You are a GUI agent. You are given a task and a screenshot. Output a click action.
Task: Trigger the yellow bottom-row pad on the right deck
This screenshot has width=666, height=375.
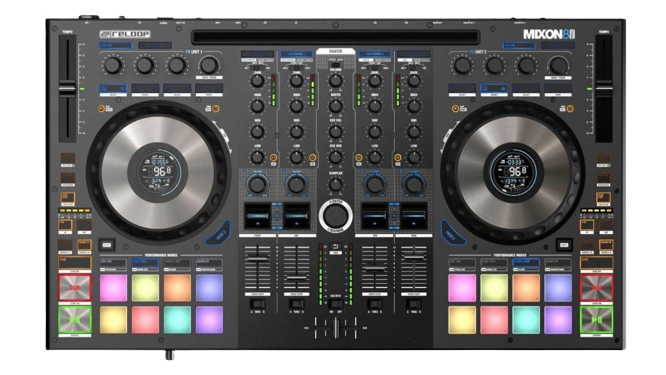tap(462, 319)
